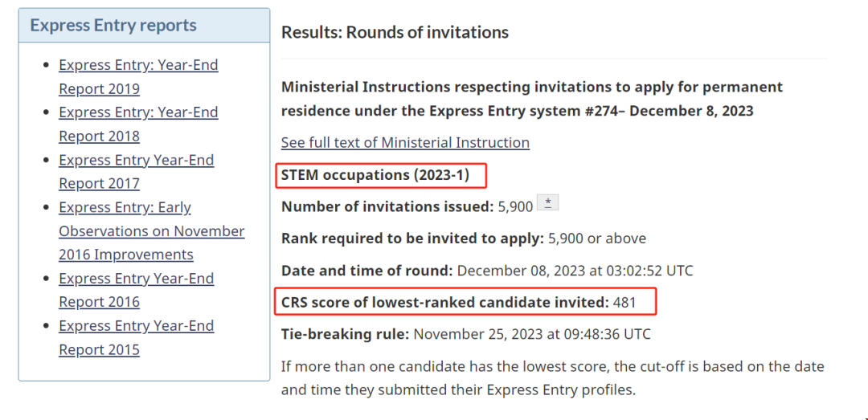Open Express Entry: Year-End Report 2018
This screenshot has height=420, width=868.
click(x=138, y=124)
